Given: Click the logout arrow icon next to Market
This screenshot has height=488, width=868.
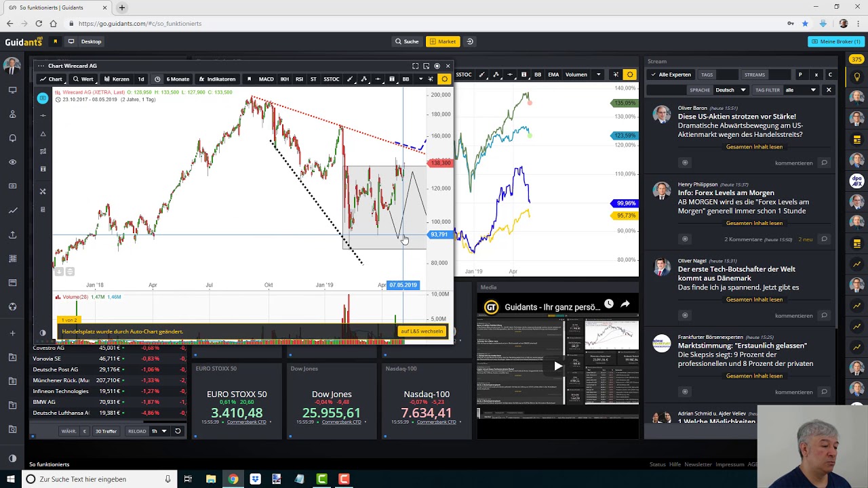Looking at the screenshot, I should (x=469, y=41).
